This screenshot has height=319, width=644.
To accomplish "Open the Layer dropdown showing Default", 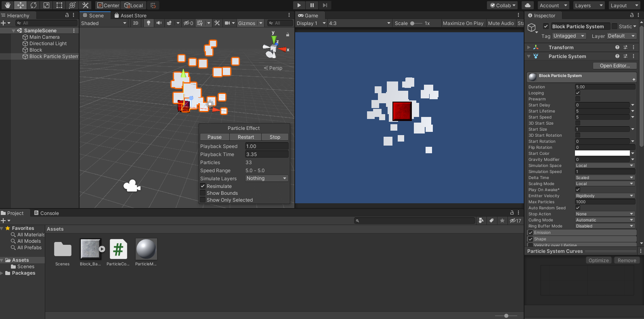I will [x=621, y=36].
